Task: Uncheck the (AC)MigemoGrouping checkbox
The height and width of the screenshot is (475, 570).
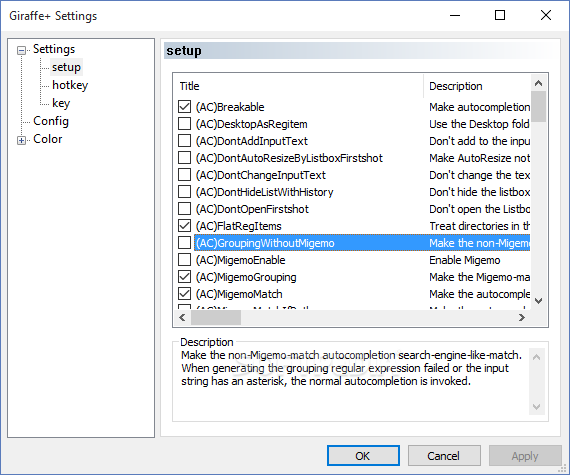Action: pyautogui.click(x=184, y=277)
